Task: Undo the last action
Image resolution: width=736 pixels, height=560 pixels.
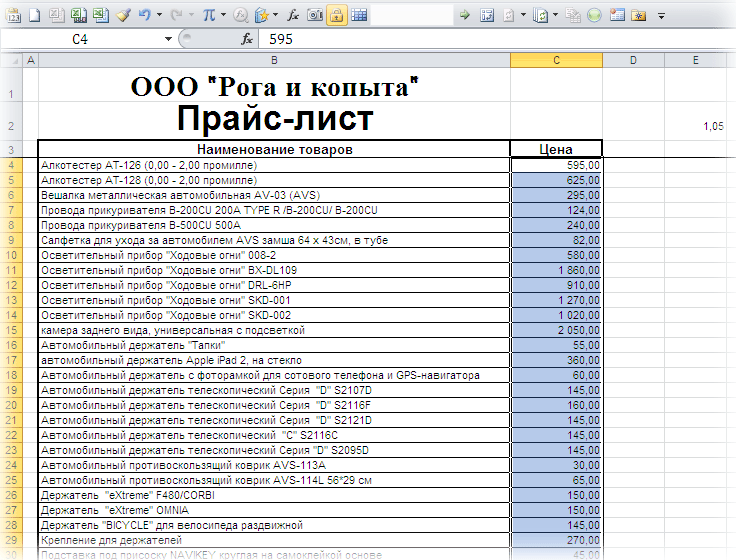Action: [x=145, y=15]
